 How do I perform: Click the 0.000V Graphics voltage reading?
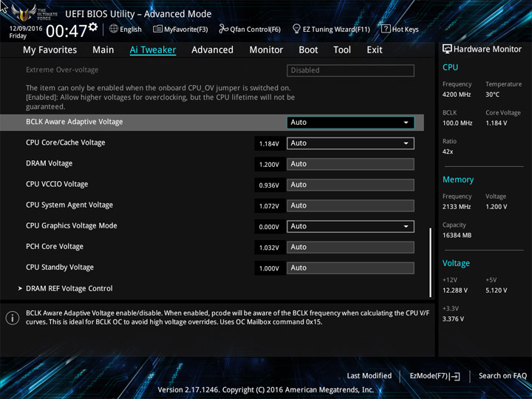(x=270, y=227)
